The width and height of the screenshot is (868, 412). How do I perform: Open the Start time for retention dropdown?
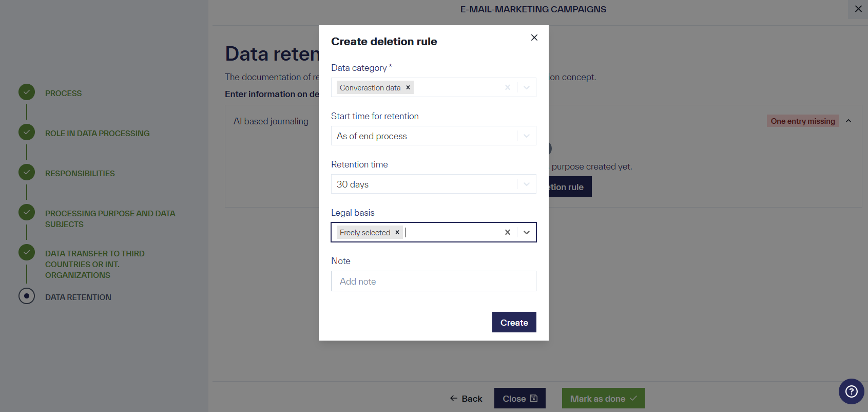[526, 136]
